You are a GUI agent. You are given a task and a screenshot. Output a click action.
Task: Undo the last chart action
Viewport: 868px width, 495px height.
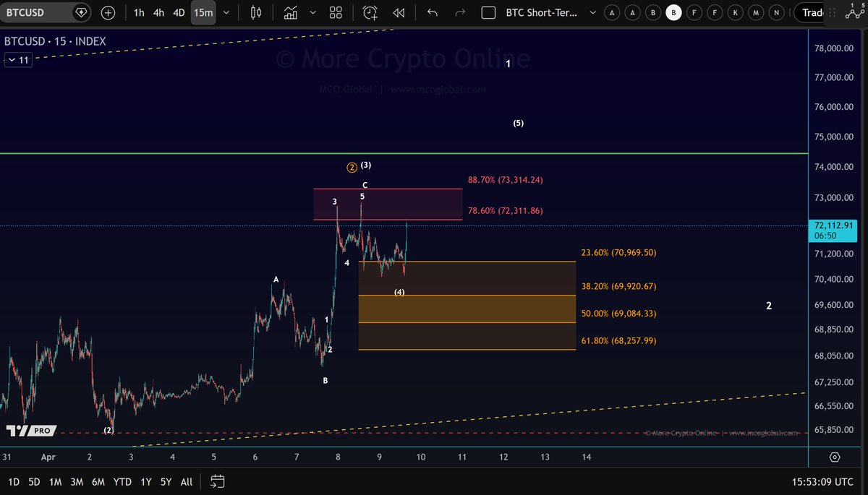(x=433, y=12)
